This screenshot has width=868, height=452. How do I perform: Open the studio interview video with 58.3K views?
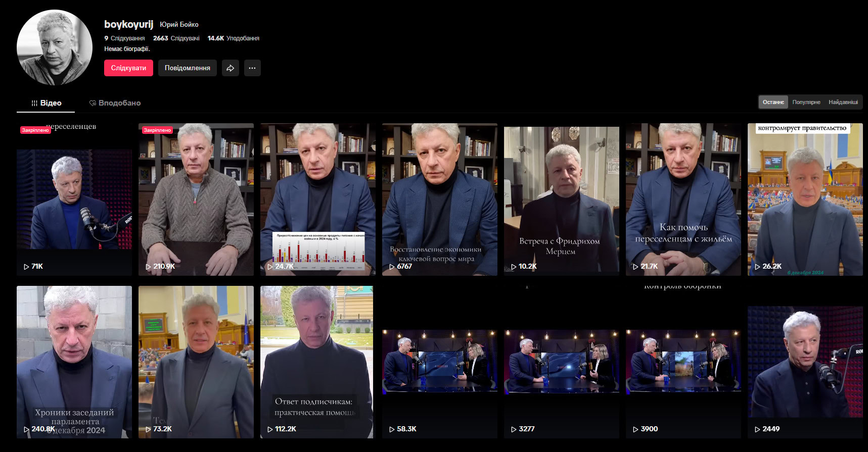(440, 362)
